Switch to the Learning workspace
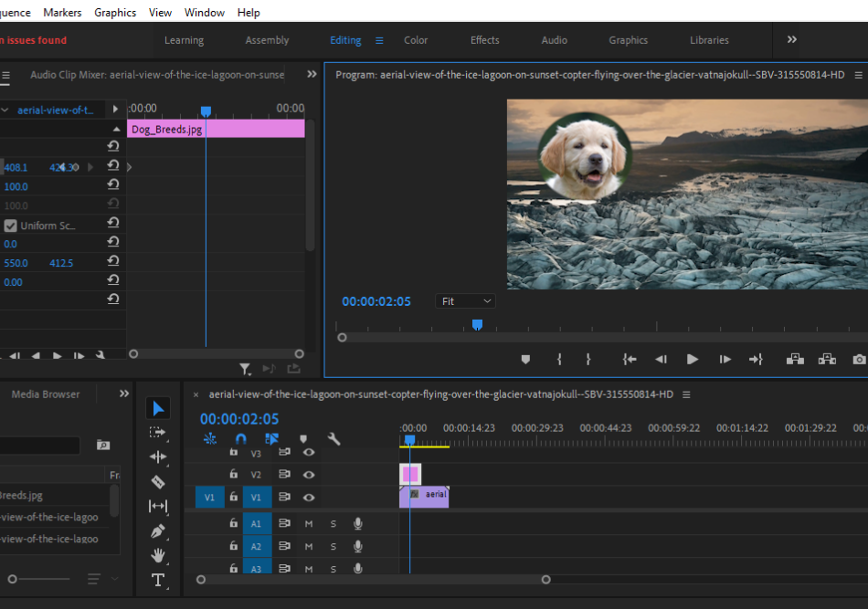868x609 pixels. click(x=184, y=40)
